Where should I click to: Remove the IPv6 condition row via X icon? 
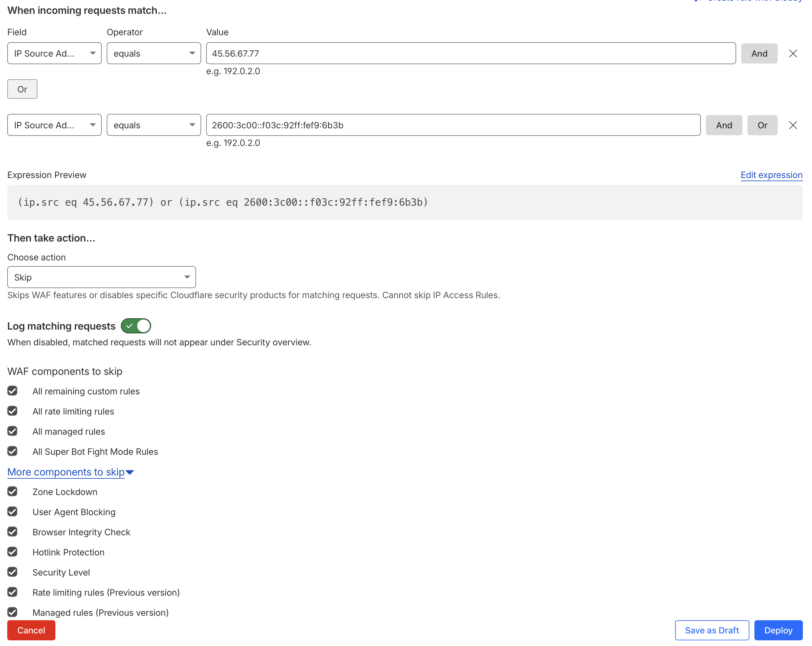click(793, 125)
